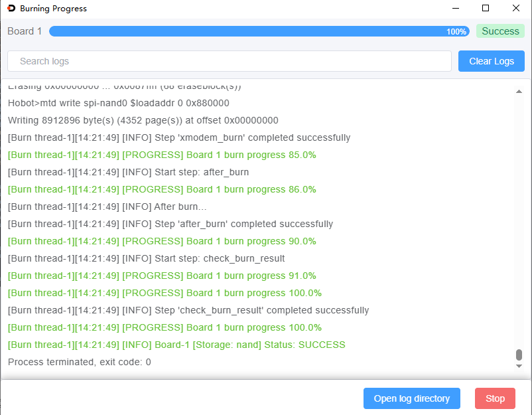Click the Success status badge
Image resolution: width=532 pixels, height=415 pixels.
pyautogui.click(x=500, y=31)
